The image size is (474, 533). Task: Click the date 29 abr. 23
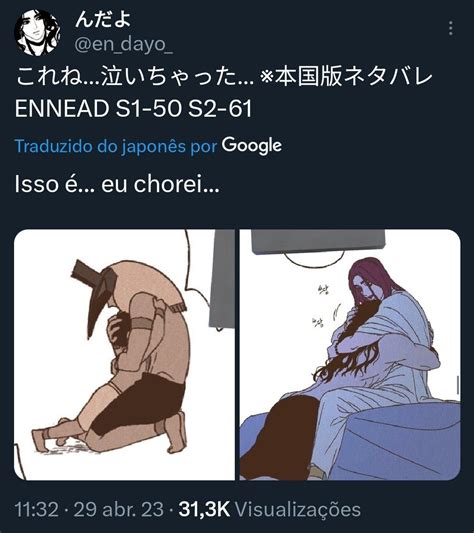click(119, 510)
